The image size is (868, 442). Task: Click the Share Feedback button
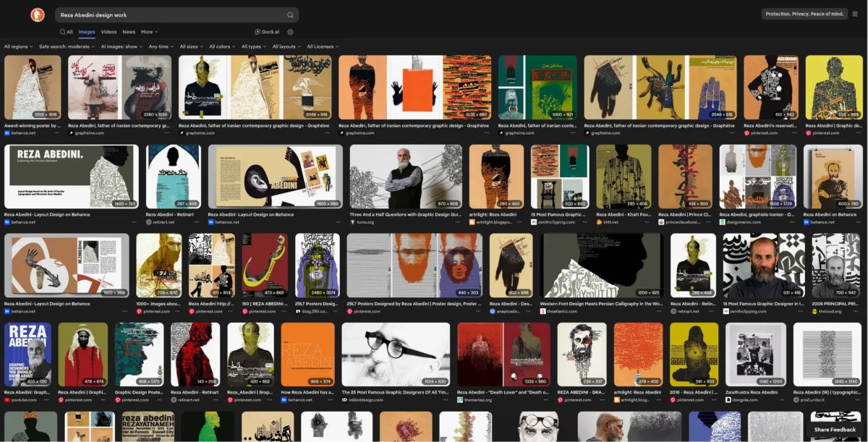(835, 430)
